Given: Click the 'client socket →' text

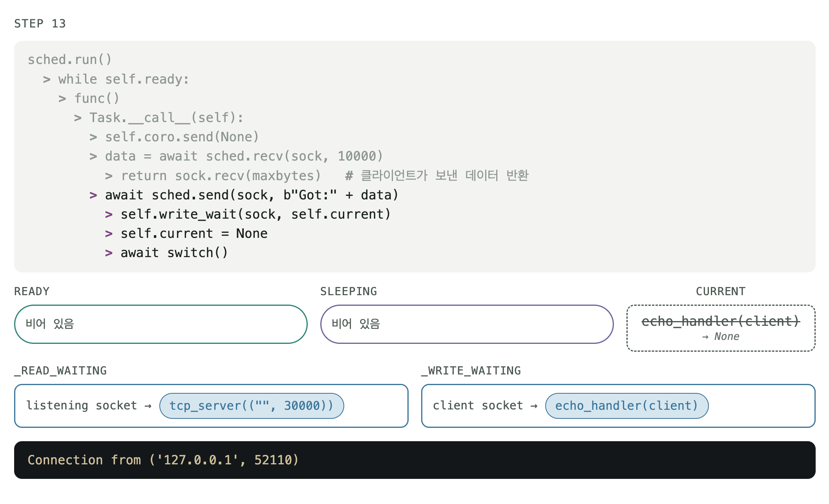Looking at the screenshot, I should click(x=485, y=405).
